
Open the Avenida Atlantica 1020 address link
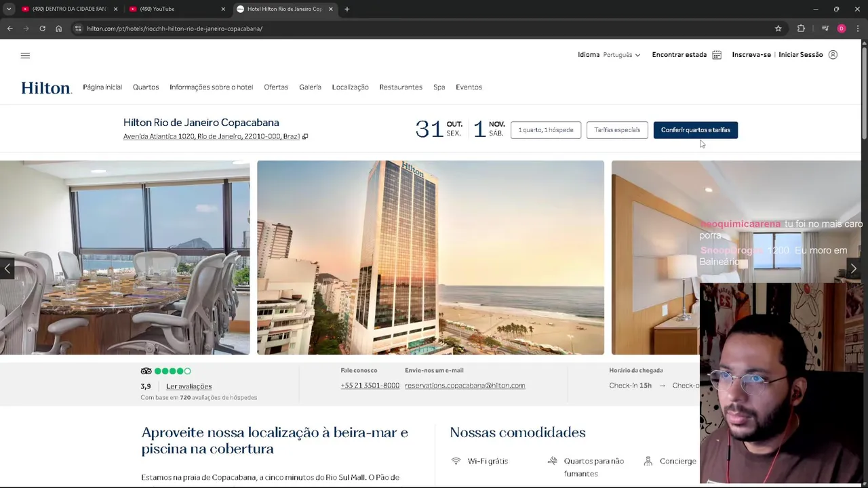pyautogui.click(x=212, y=137)
